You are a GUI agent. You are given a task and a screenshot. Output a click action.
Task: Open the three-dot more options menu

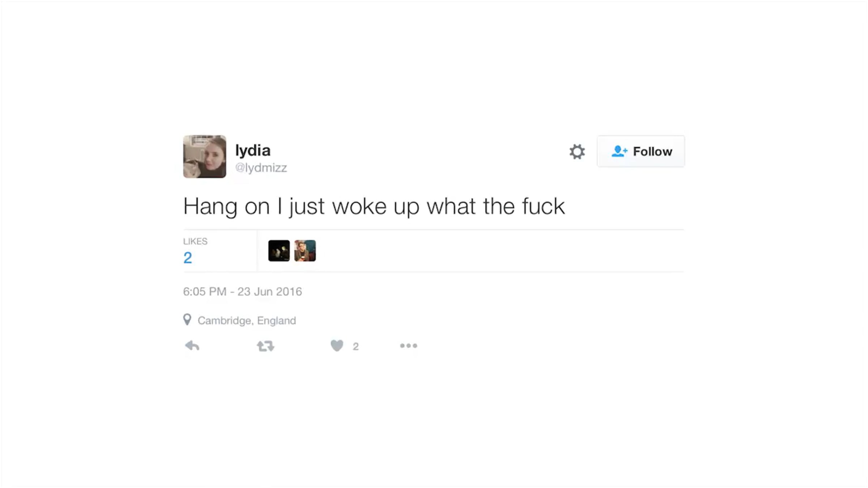[408, 346]
